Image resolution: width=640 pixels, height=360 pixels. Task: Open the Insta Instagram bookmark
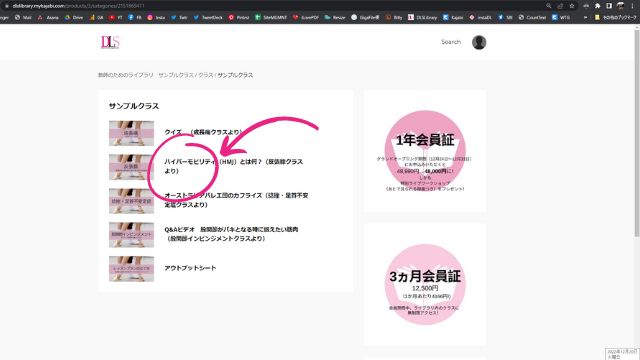(156, 18)
